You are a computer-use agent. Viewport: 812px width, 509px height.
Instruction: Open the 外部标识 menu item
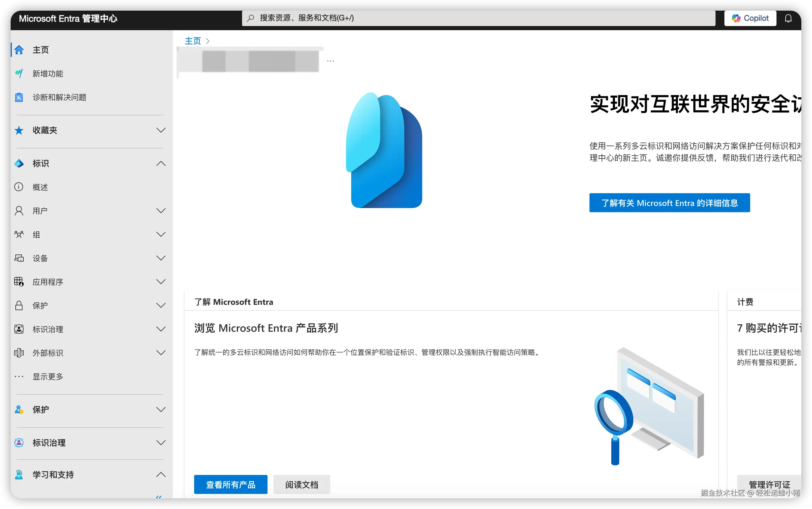coord(48,353)
